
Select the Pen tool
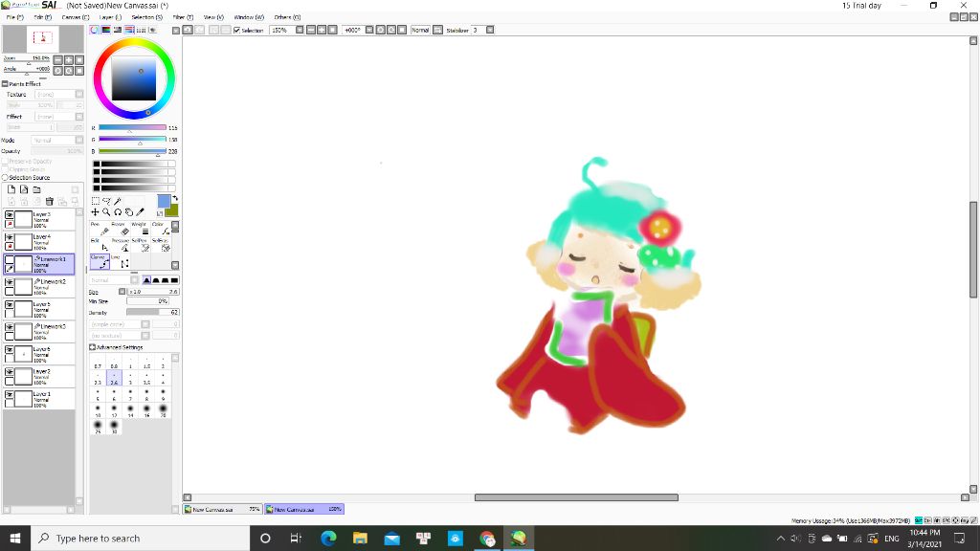point(99,230)
